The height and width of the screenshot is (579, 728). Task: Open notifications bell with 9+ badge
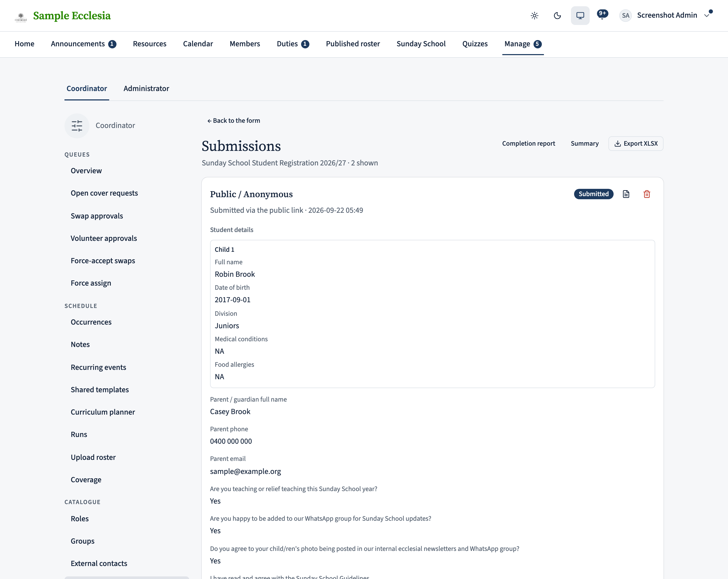pos(602,15)
